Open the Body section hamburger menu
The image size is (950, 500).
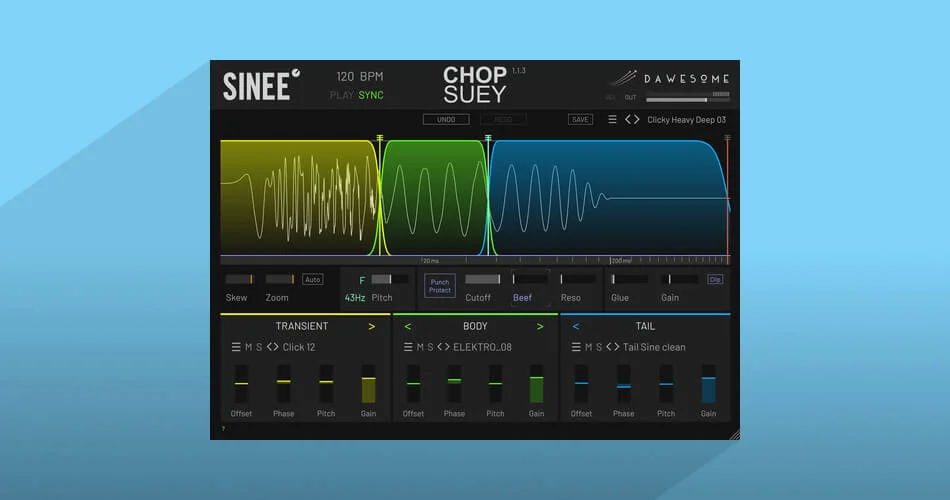[x=408, y=347]
